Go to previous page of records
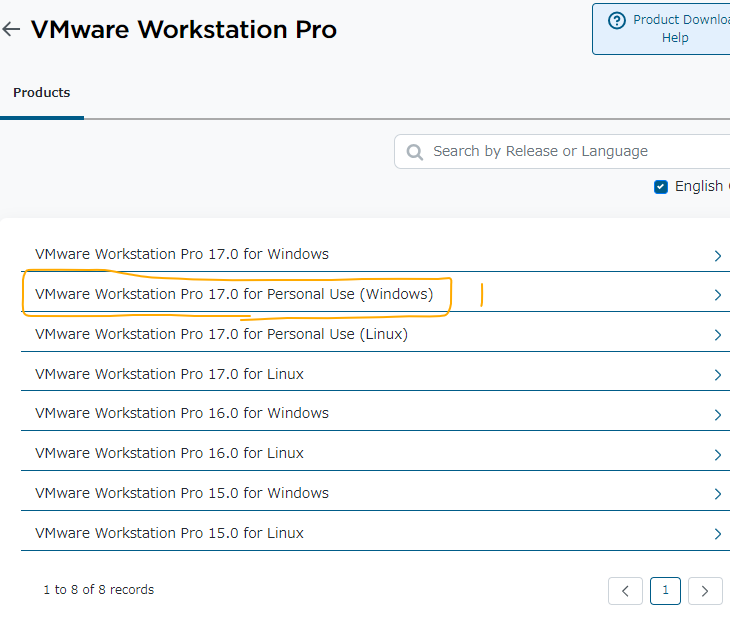The image size is (730, 622). (x=625, y=591)
